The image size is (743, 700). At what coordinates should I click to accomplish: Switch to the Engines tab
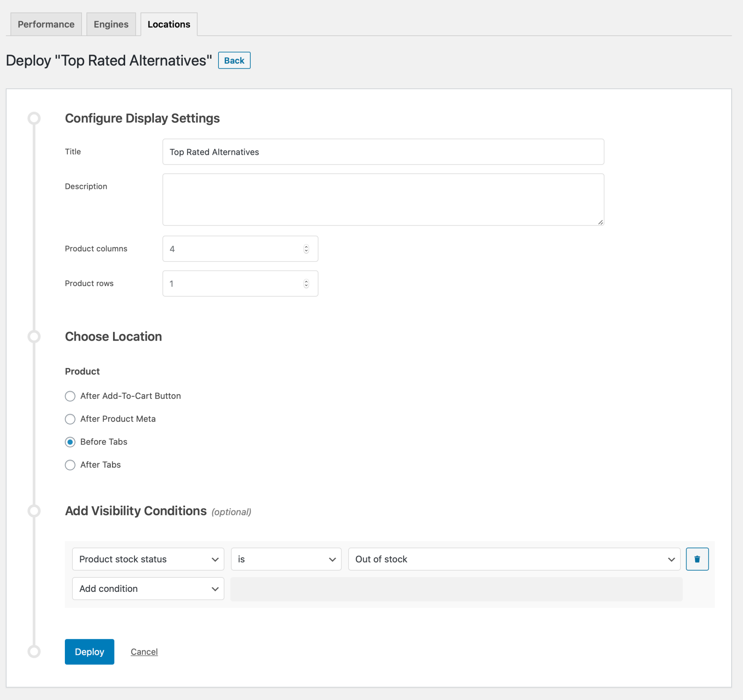tap(111, 24)
